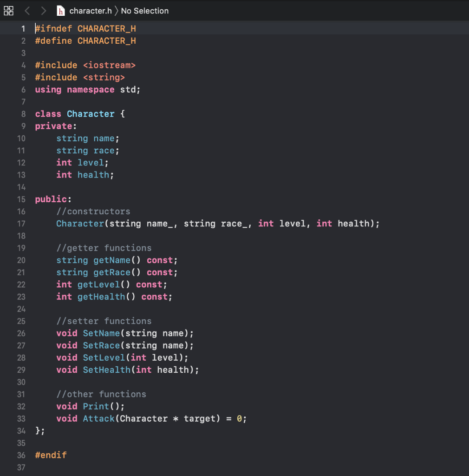Click the constructors comment on line 16

93,212
